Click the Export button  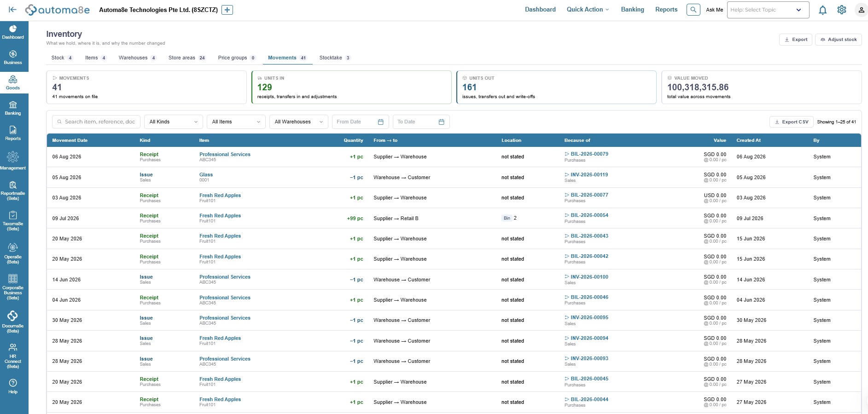point(796,40)
